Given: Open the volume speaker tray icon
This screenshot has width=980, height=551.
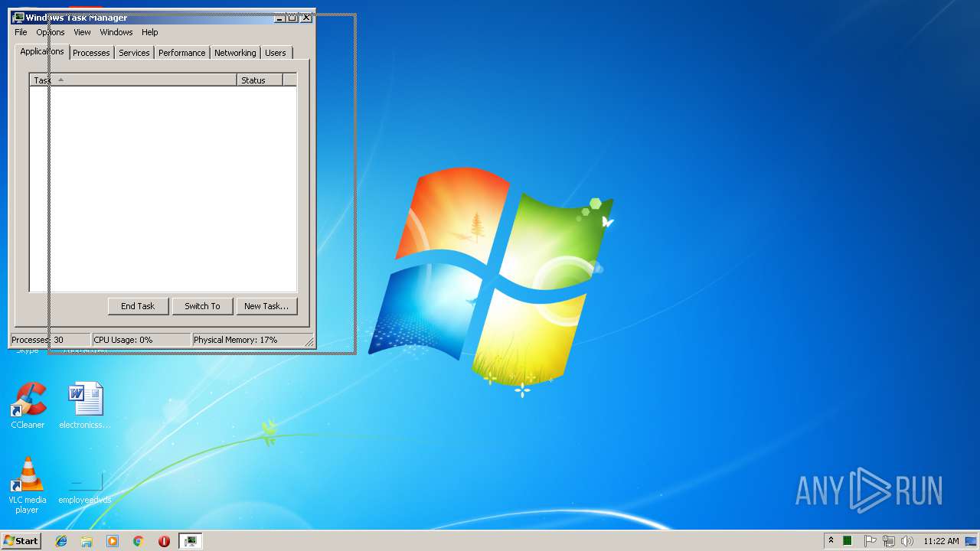Looking at the screenshot, I should pyautogui.click(x=907, y=541).
